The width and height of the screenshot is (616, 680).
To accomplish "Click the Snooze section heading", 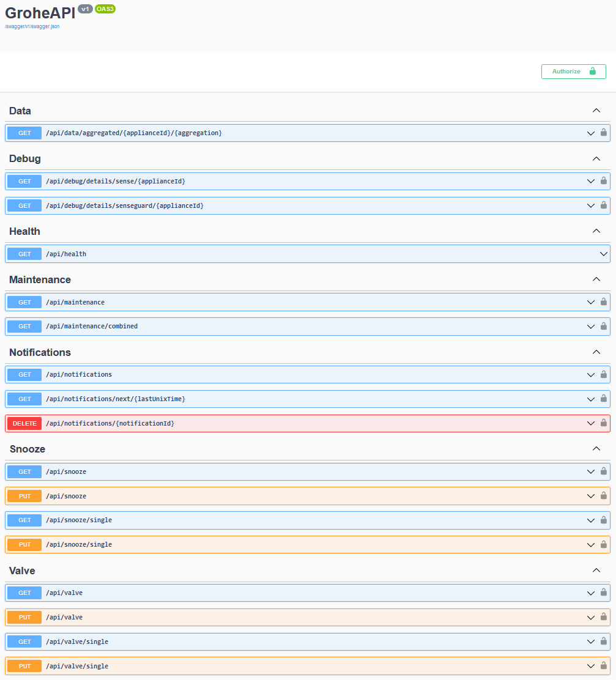I will (28, 449).
